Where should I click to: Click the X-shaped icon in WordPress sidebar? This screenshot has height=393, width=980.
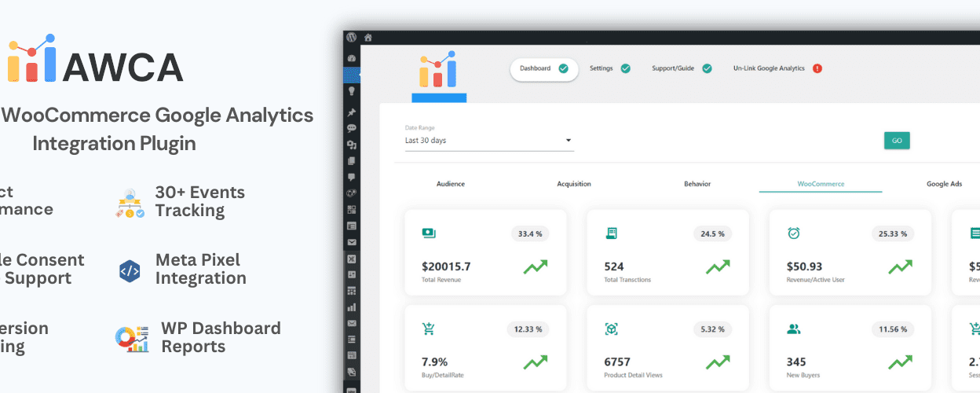coord(352,259)
